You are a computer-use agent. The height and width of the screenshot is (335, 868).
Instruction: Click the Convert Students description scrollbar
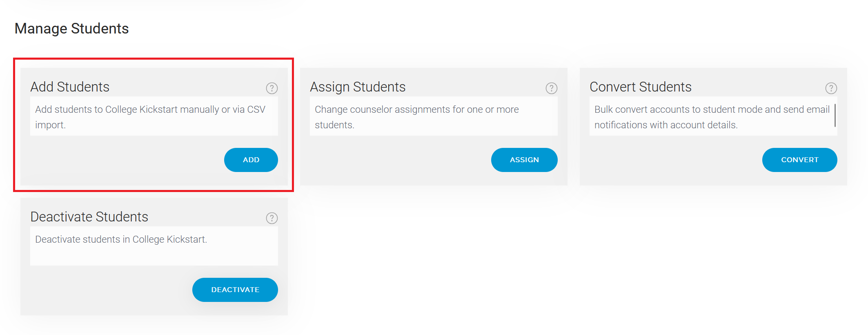tap(835, 115)
